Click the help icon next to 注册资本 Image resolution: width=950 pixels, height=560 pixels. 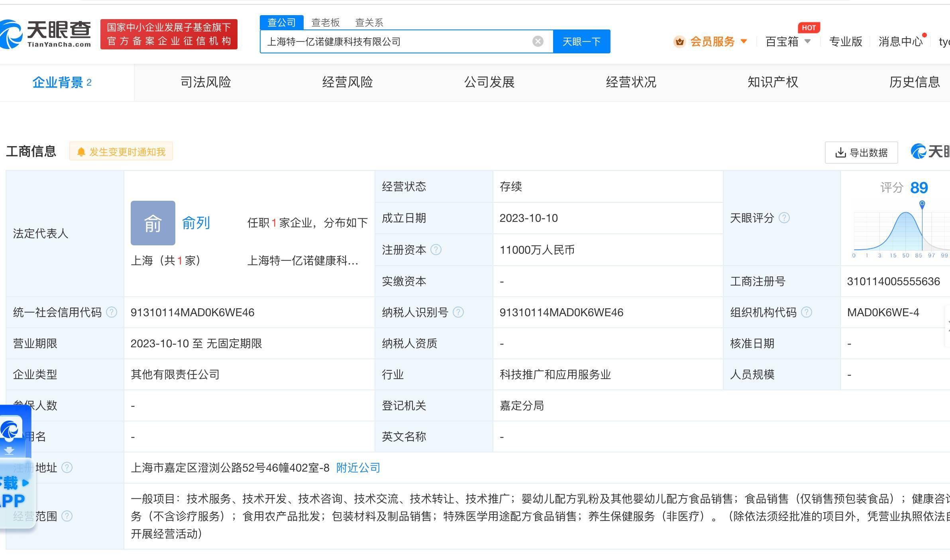[x=436, y=250]
